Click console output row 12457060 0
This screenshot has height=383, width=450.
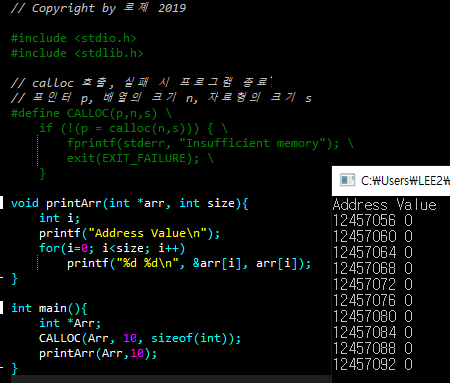pyautogui.click(x=373, y=236)
